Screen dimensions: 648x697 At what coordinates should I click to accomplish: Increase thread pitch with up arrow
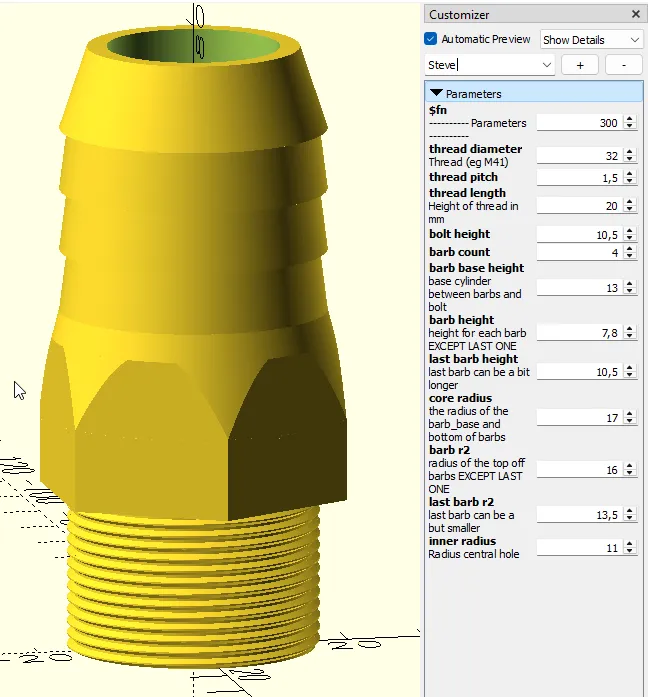coord(629,174)
